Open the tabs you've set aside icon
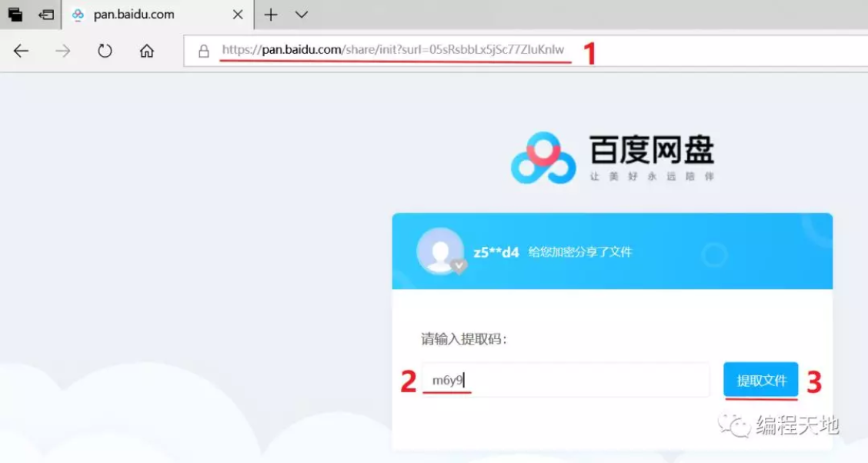Viewport: 868px width, 463px height. pyautogui.click(x=15, y=15)
